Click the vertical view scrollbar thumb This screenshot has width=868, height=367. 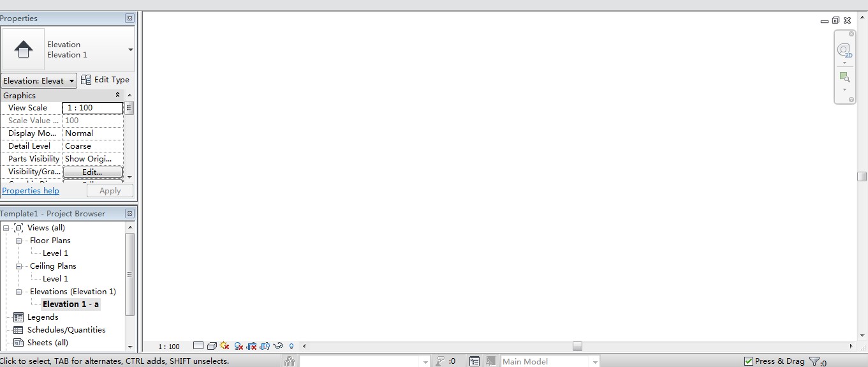tap(862, 177)
